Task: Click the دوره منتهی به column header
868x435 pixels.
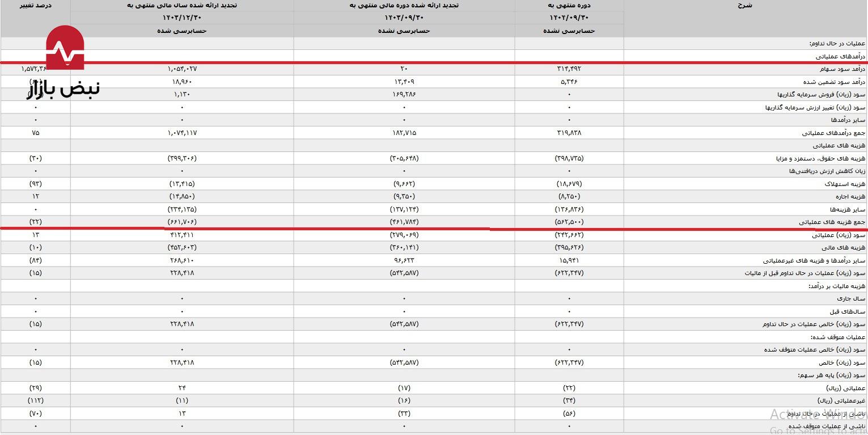Action: pyautogui.click(x=569, y=5)
